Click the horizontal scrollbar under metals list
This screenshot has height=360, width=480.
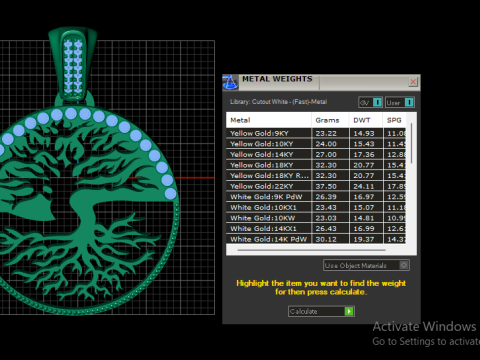(x=311, y=250)
